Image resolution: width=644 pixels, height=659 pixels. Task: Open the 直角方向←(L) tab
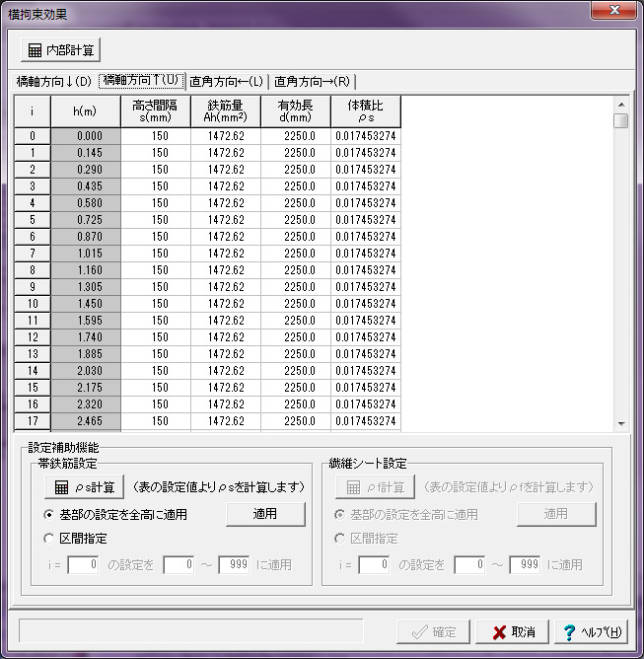click(x=227, y=82)
